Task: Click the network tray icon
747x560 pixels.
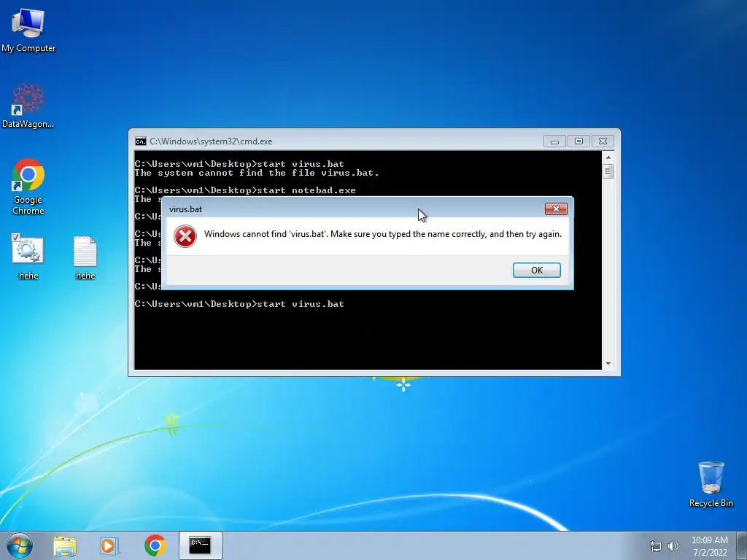Action: (x=656, y=546)
